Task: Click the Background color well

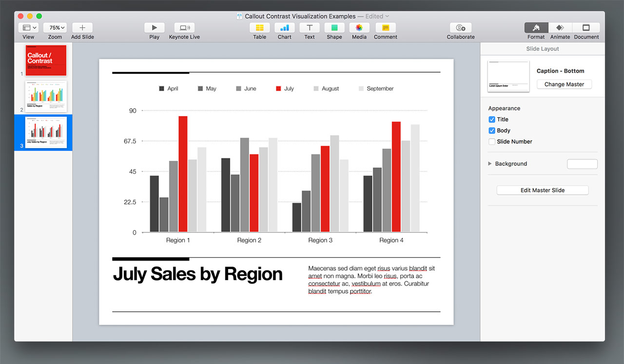Action: pos(582,164)
